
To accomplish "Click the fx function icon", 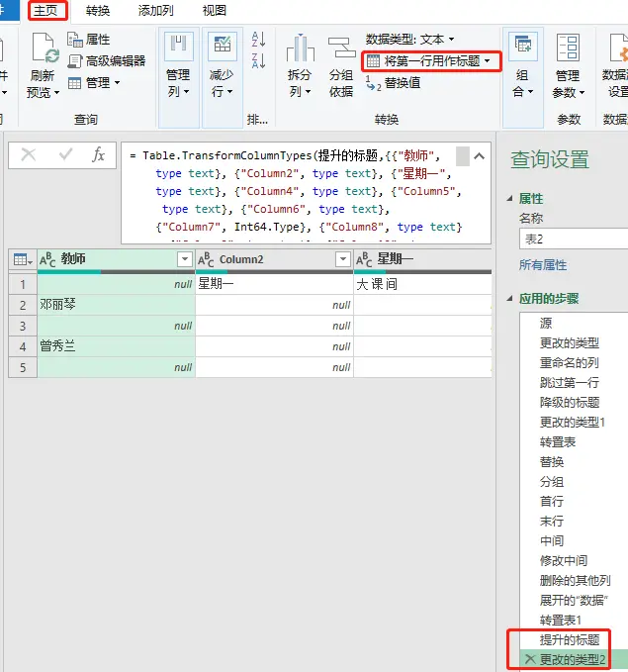I will click(99, 154).
